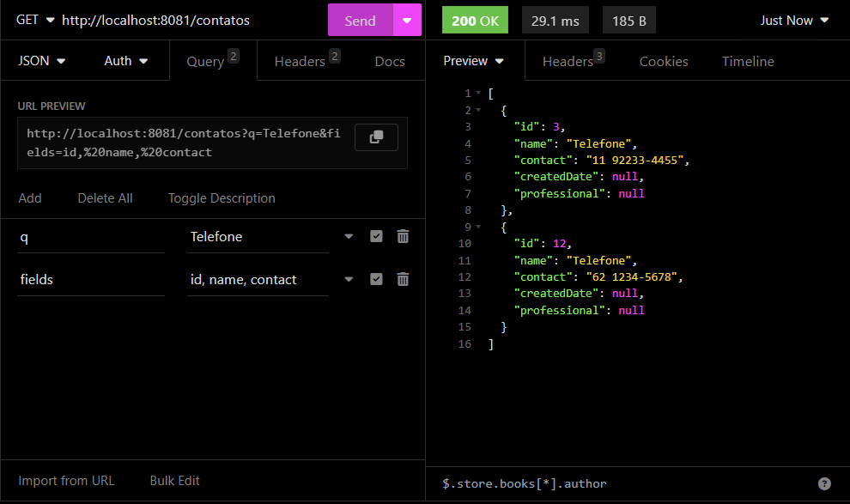850x504 pixels.
Task: Switch to the response Headers tab
Action: (x=573, y=61)
